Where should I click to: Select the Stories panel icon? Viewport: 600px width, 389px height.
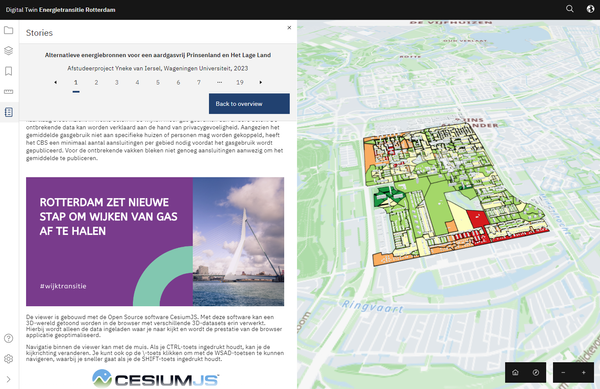point(8,112)
